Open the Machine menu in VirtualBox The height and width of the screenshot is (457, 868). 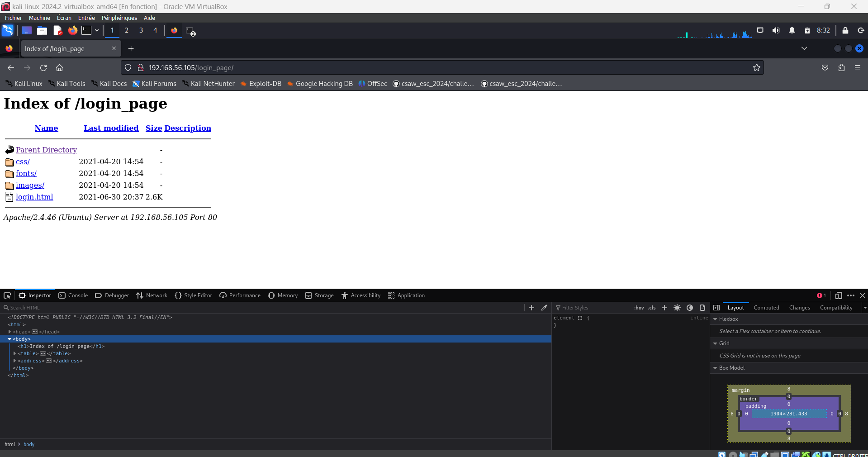(39, 18)
